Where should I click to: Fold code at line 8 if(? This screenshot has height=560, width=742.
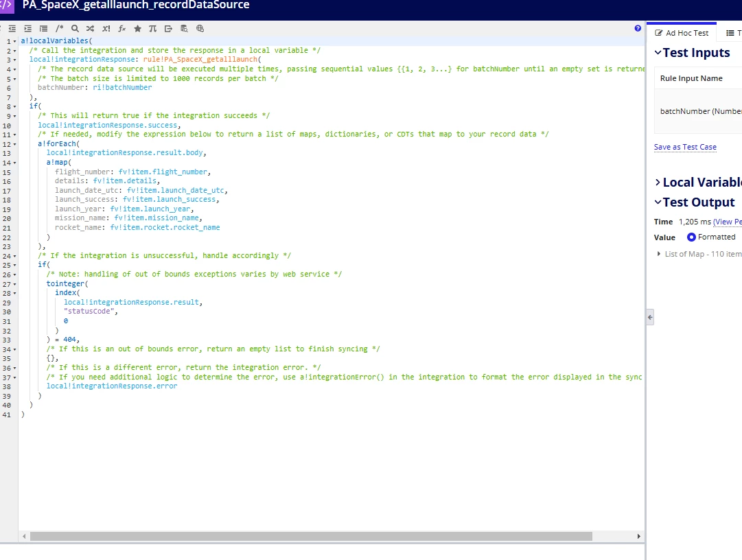pyautogui.click(x=14, y=107)
